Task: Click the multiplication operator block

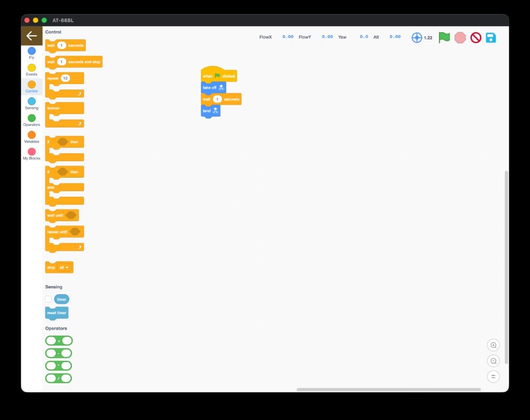Action: 58,366
